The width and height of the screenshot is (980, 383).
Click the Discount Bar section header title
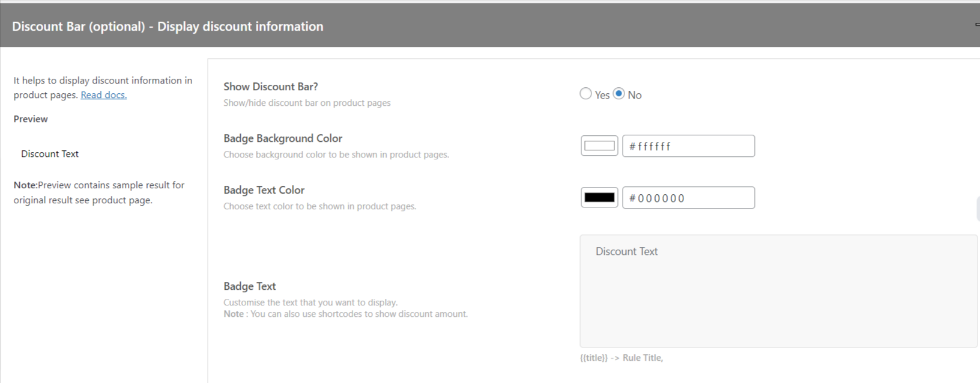tap(168, 26)
